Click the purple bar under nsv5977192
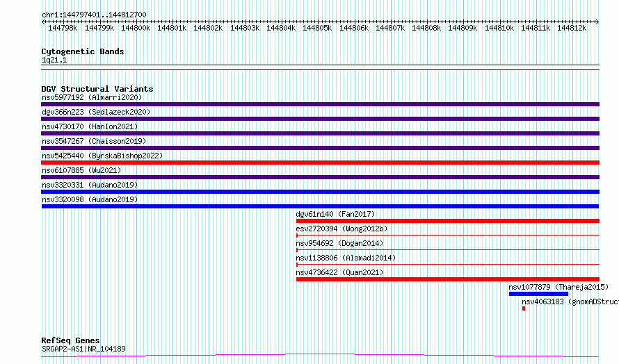 coord(320,104)
